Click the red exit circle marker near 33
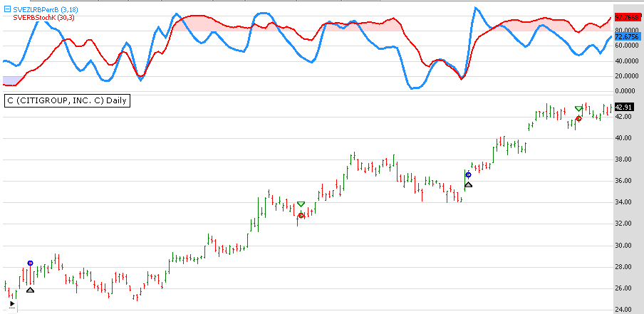Viewport: 644px width, 314px height. [x=301, y=215]
